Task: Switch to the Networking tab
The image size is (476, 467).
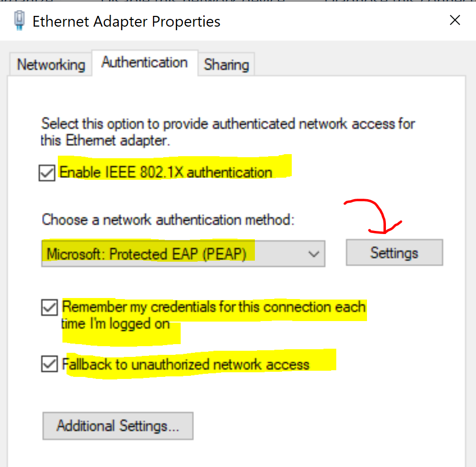Action: coord(51,65)
